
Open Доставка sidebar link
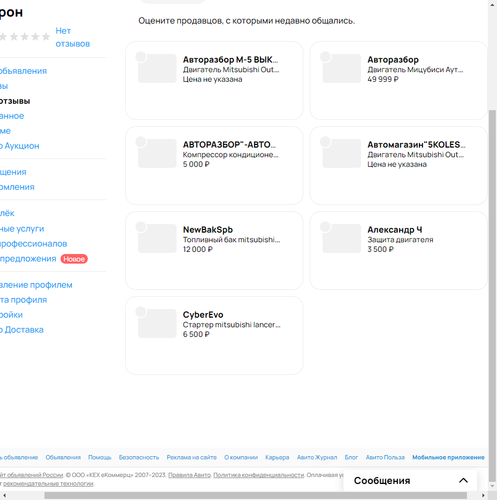point(22,330)
